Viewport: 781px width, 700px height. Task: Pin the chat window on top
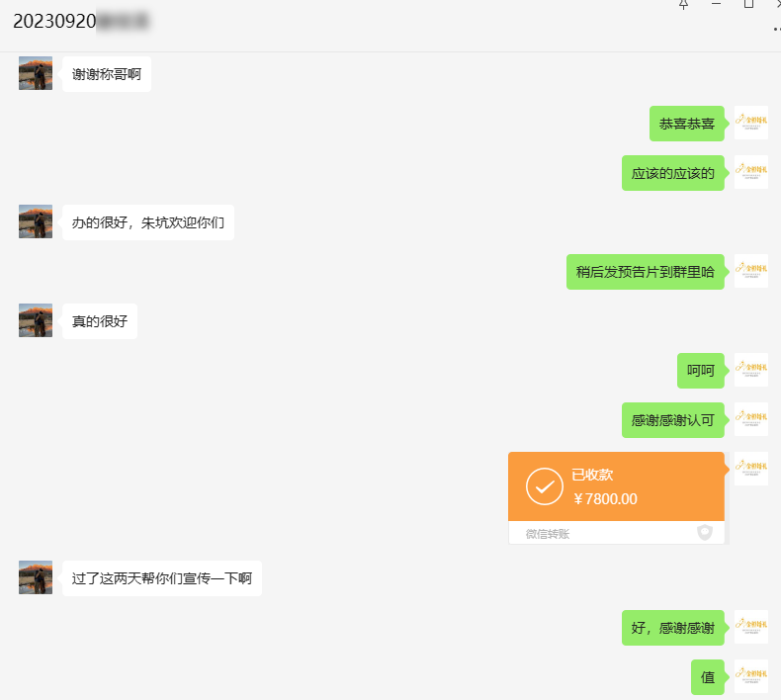click(x=684, y=4)
